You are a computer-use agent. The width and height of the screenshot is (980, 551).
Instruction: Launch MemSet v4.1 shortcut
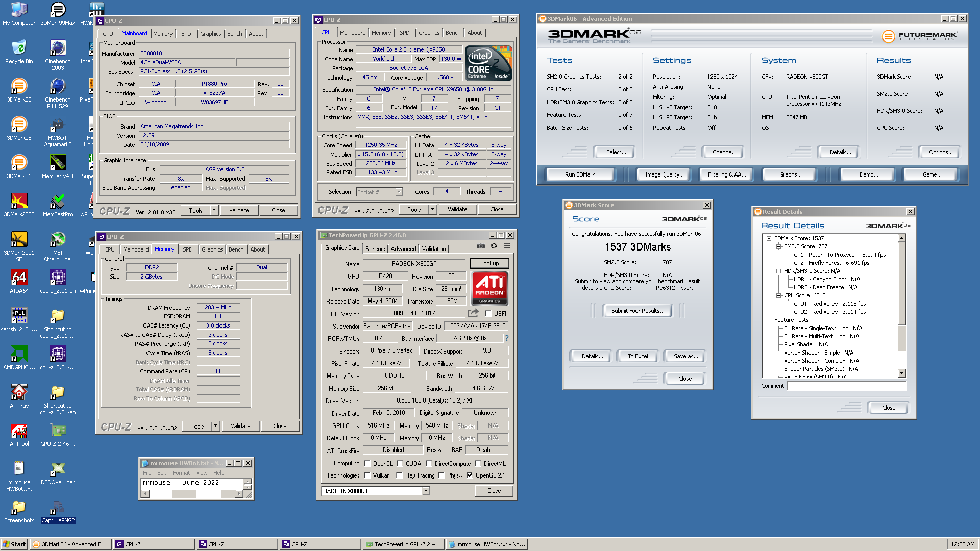(58, 167)
